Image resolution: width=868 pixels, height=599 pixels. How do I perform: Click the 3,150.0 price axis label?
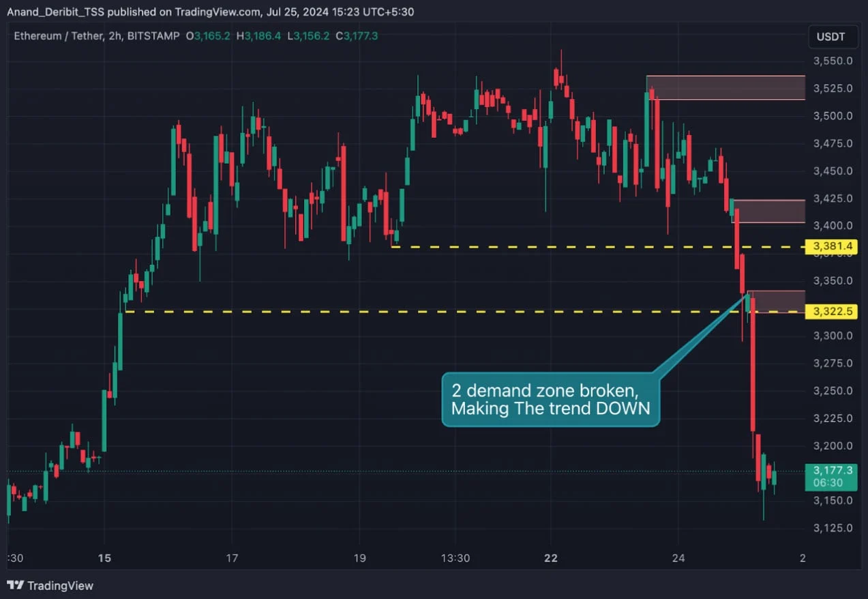[833, 500]
